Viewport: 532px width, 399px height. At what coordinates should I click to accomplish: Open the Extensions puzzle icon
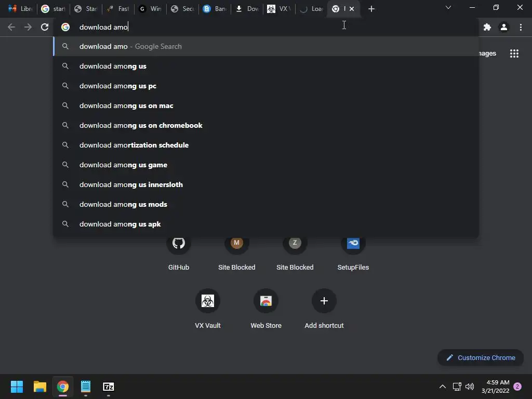pyautogui.click(x=487, y=27)
